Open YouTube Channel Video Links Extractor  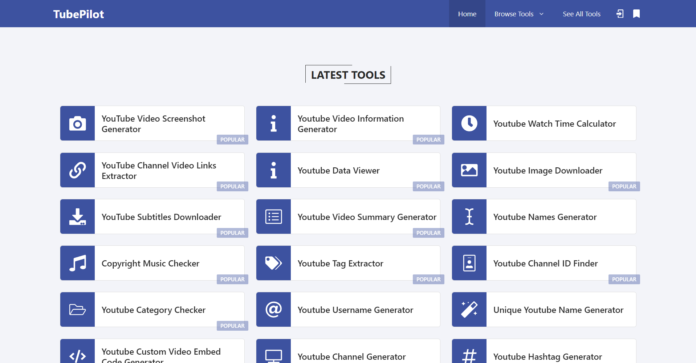(159, 170)
